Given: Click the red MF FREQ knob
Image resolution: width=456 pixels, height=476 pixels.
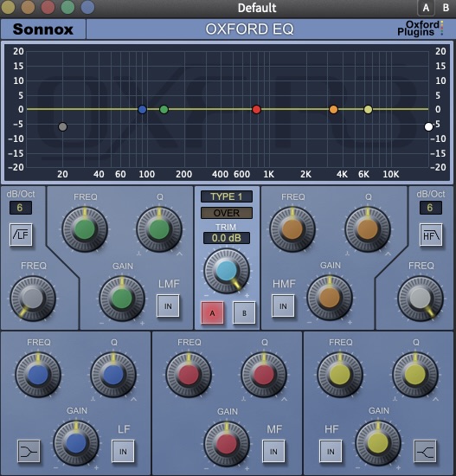Looking at the screenshot, I should coord(189,375).
